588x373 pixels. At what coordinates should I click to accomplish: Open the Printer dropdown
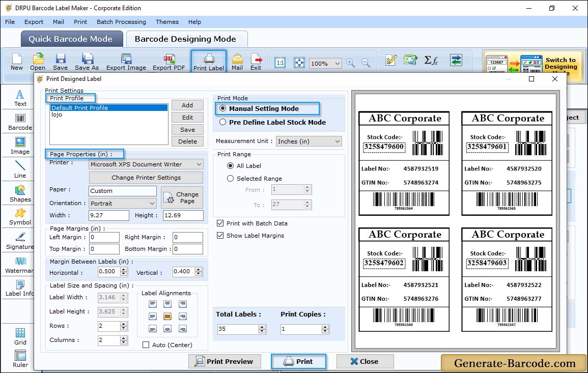point(146,164)
